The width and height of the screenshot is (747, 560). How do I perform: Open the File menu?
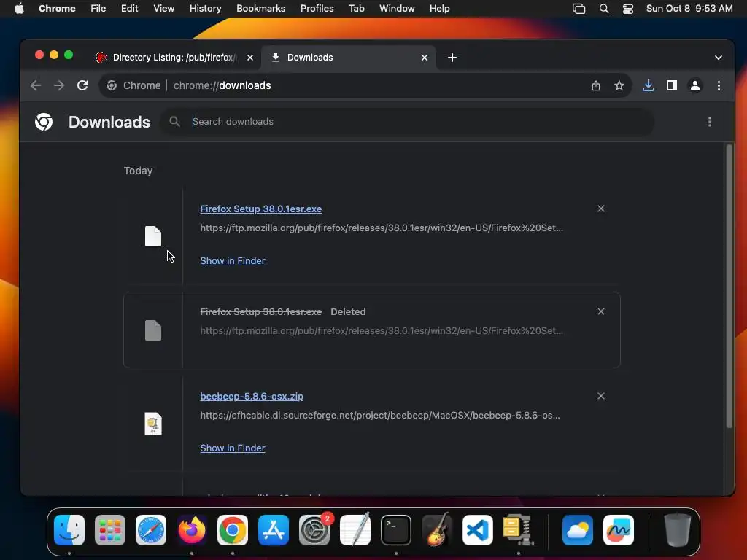point(98,8)
